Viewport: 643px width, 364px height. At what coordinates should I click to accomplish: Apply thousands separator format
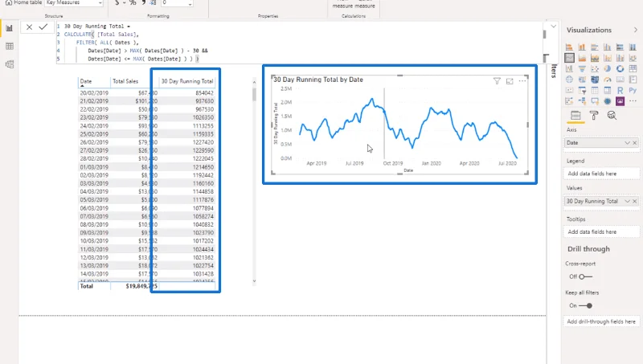click(144, 3)
